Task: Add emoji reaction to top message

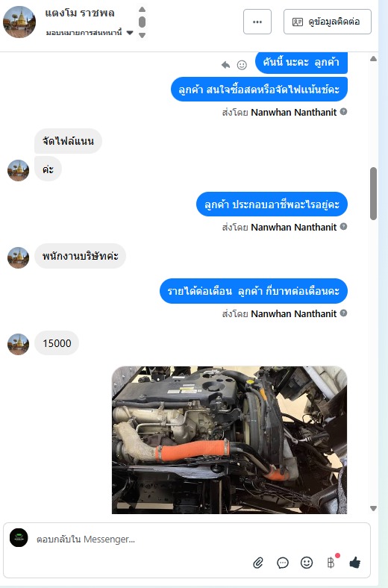Action: (242, 65)
